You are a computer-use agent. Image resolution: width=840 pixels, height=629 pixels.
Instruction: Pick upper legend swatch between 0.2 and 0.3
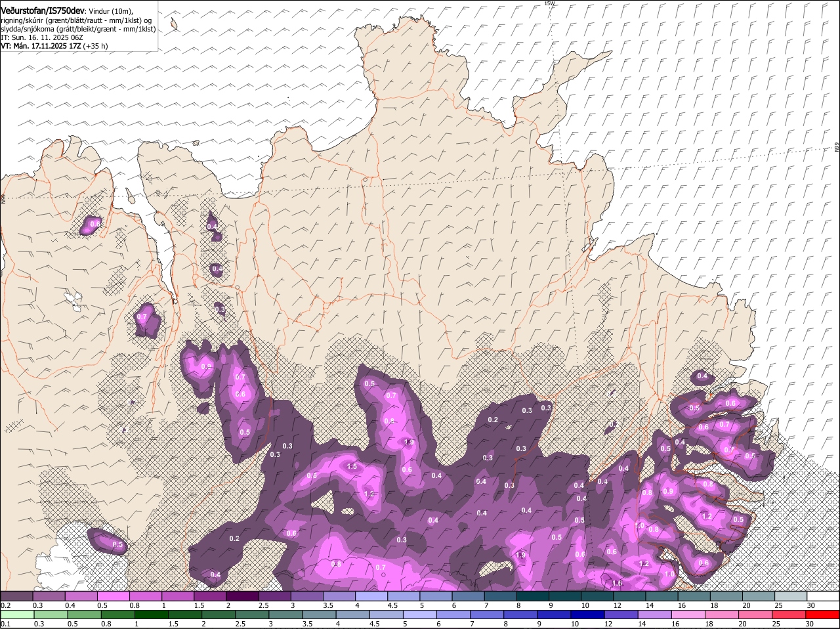pos(17,596)
